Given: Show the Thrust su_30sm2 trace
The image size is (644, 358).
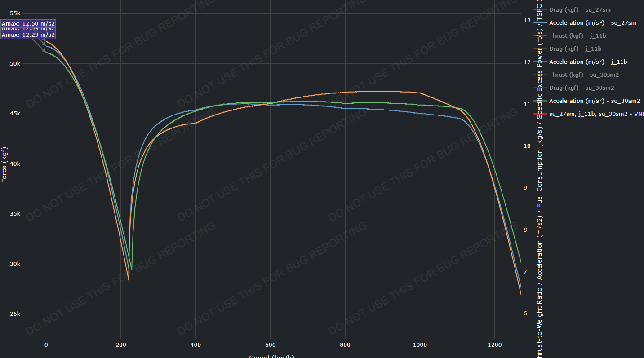Looking at the screenshot, I should point(584,75).
